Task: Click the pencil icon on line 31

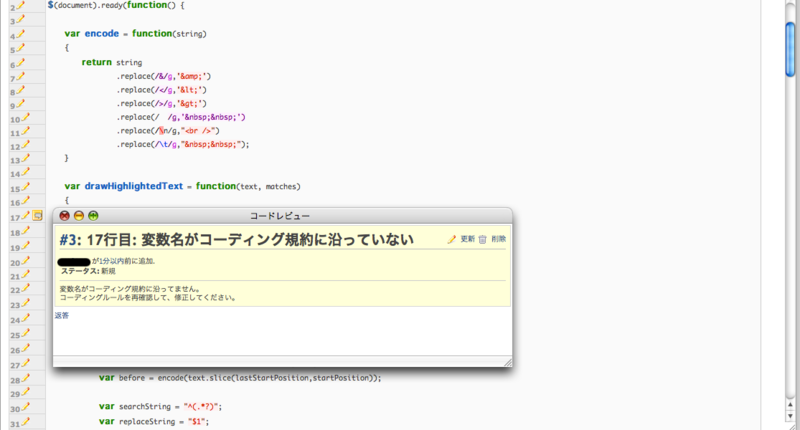Action: (25, 422)
